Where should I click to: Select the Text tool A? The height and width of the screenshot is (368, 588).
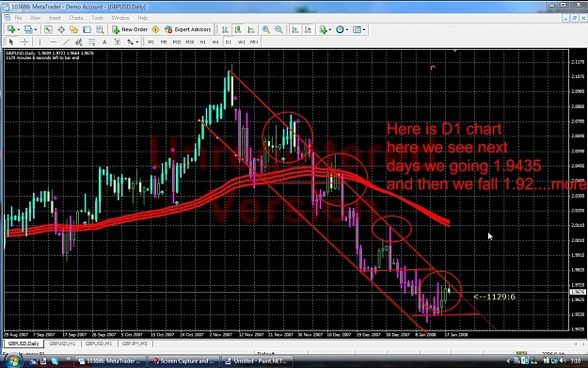point(104,42)
